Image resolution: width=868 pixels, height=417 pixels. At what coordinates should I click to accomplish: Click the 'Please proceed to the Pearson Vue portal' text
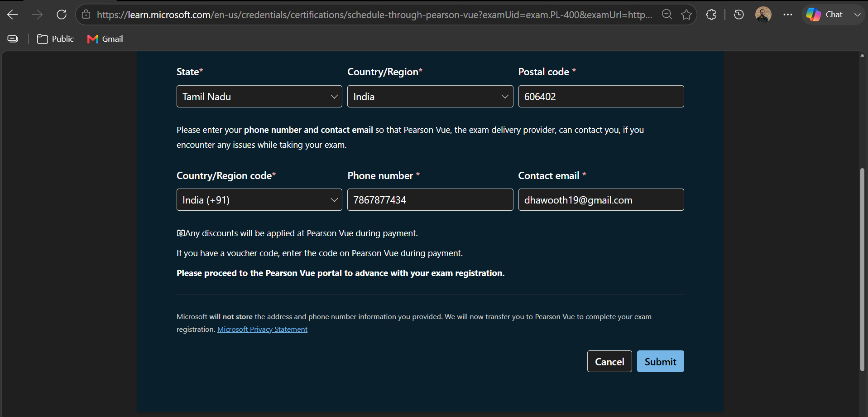(x=340, y=273)
